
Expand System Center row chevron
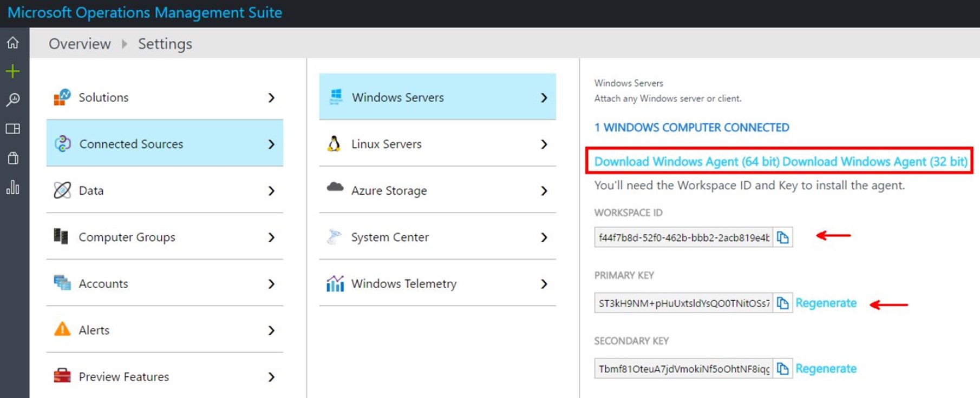(544, 237)
